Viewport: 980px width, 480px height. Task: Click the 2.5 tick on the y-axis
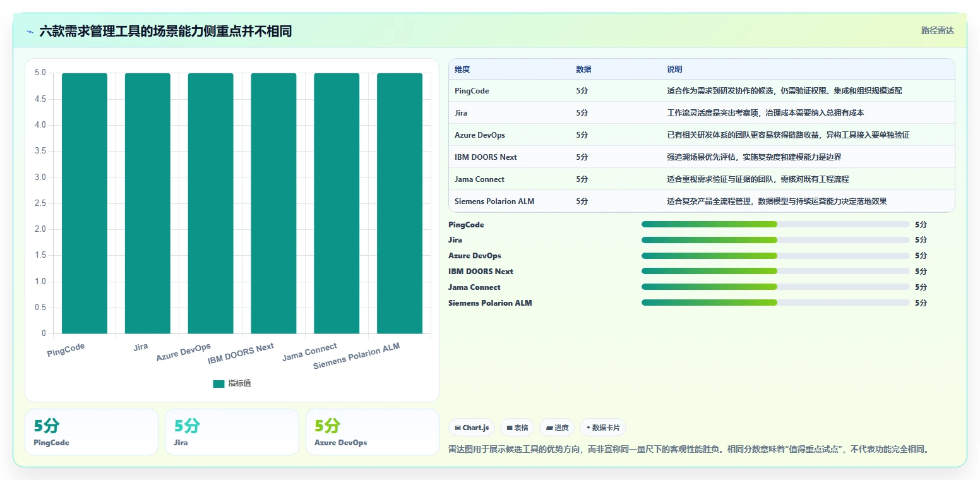(x=40, y=203)
